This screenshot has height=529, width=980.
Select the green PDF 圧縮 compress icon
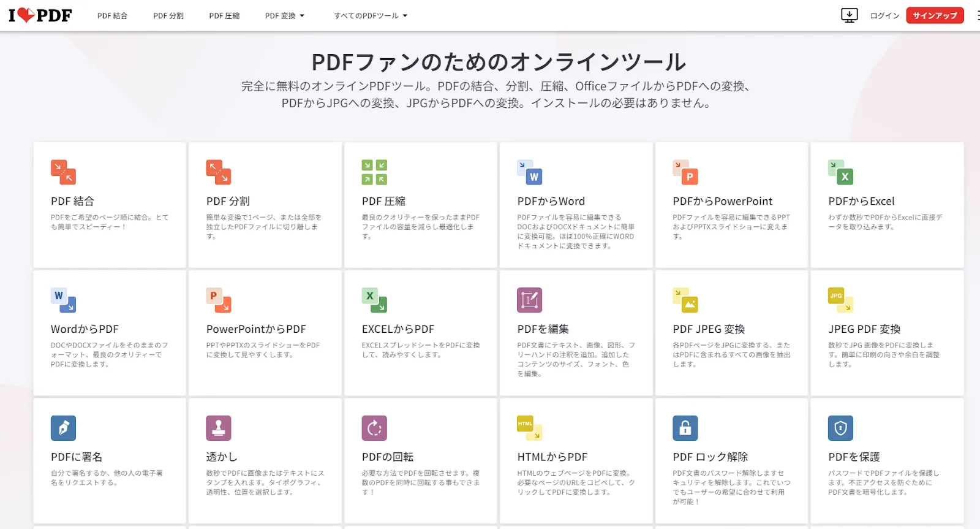(x=374, y=172)
